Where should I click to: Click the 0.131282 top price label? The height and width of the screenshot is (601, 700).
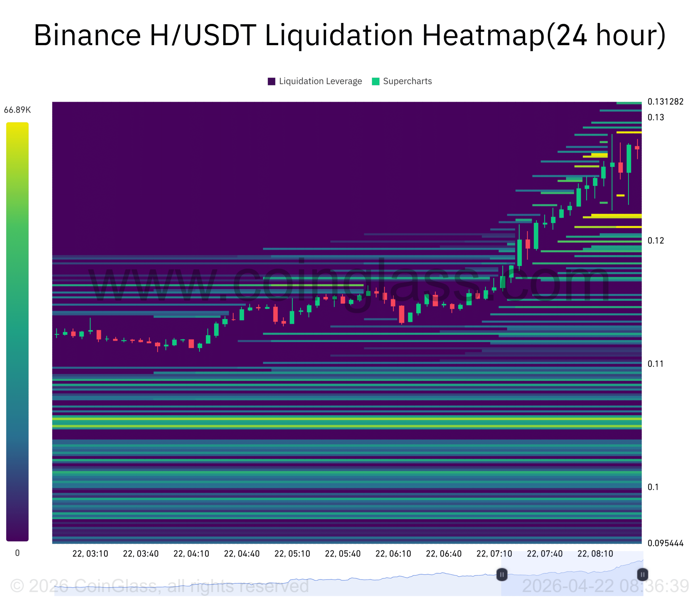coord(665,102)
